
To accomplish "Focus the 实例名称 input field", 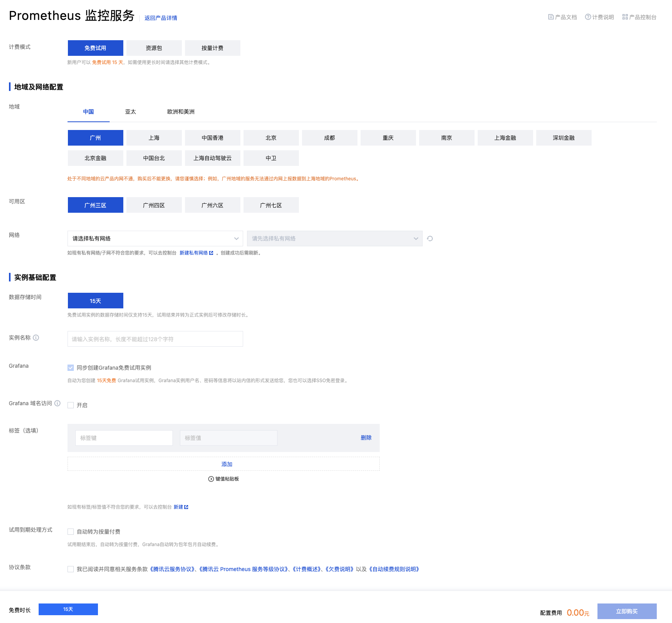I will [155, 339].
